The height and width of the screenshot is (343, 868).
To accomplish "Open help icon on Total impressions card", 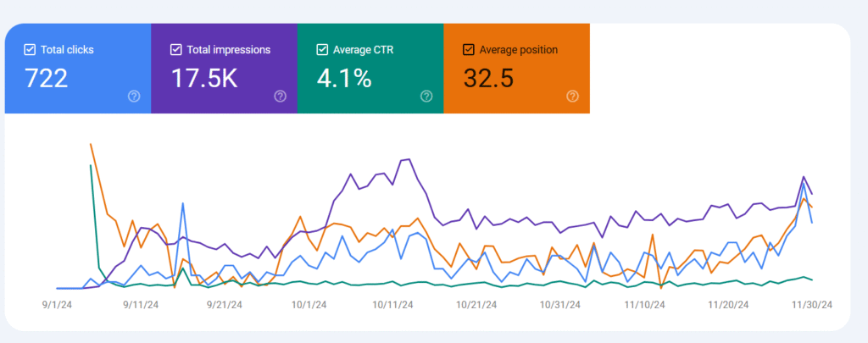I will tap(281, 97).
